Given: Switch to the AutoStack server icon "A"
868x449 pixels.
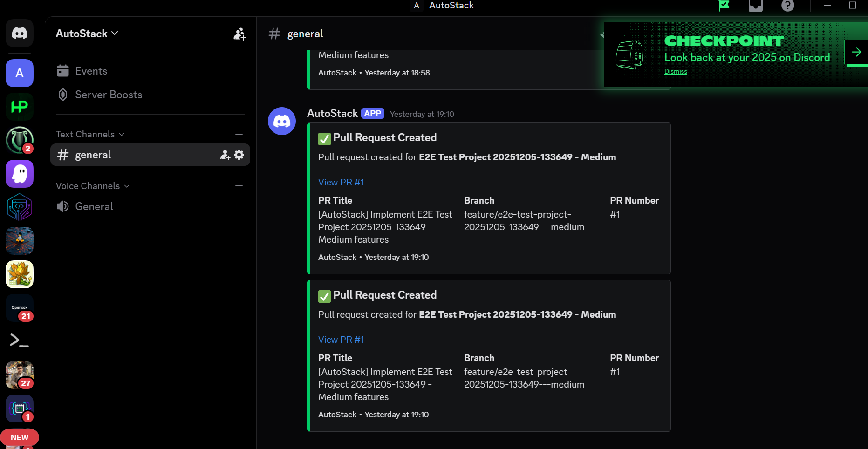Looking at the screenshot, I should [x=20, y=73].
